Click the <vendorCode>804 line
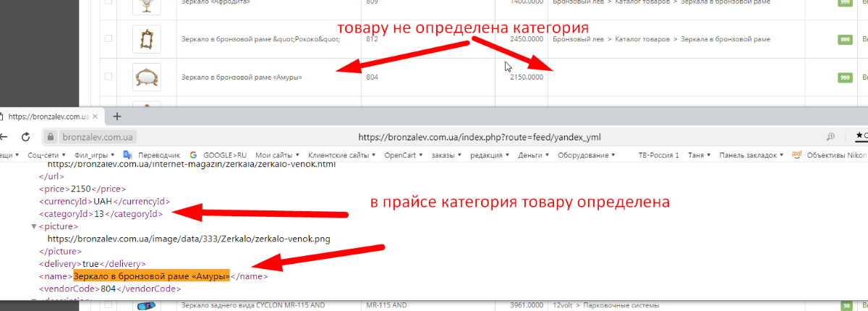This screenshot has width=868, height=311. point(110,289)
